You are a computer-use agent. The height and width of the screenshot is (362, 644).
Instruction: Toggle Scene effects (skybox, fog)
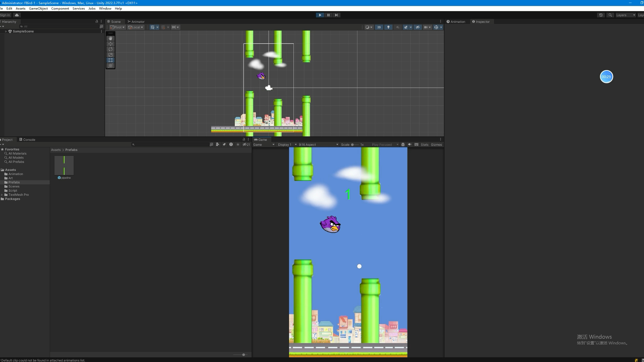406,27
